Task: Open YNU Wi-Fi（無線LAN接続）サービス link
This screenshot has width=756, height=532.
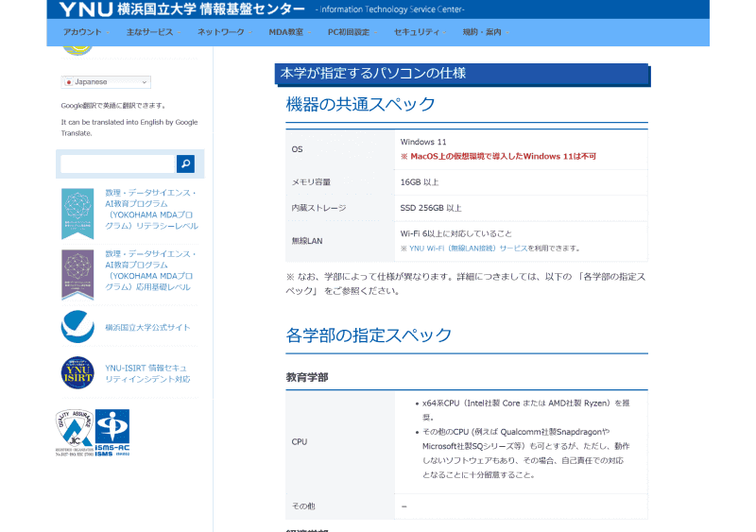Action: (468, 249)
